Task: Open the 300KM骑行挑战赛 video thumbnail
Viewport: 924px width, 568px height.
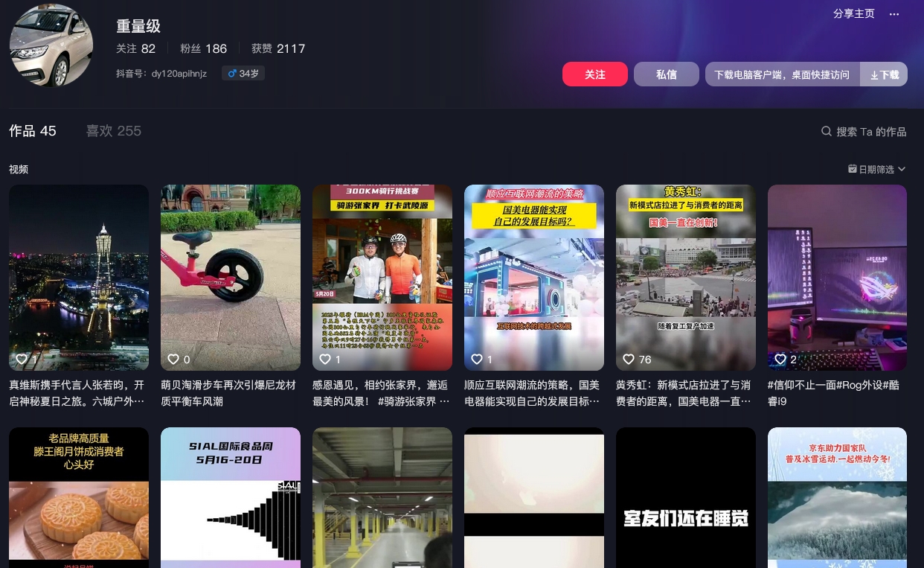Action: pyautogui.click(x=382, y=278)
